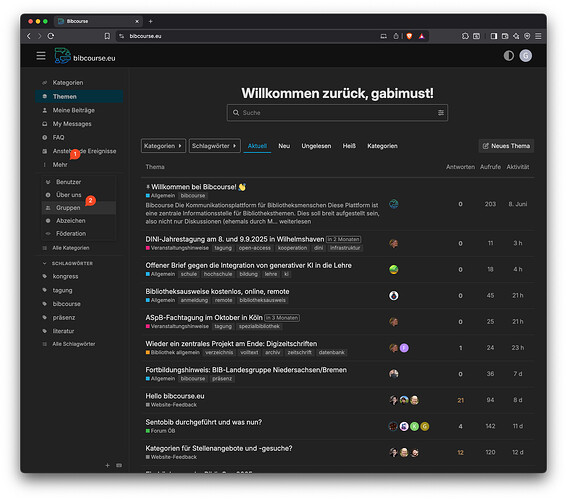Reload the page
Viewport: 566px width, 500px height.
click(51, 36)
